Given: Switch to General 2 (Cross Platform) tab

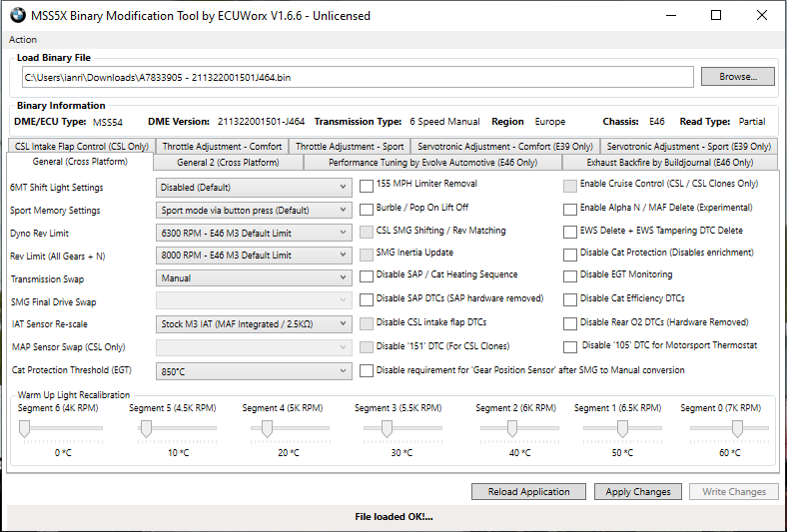Looking at the screenshot, I should tap(228, 162).
